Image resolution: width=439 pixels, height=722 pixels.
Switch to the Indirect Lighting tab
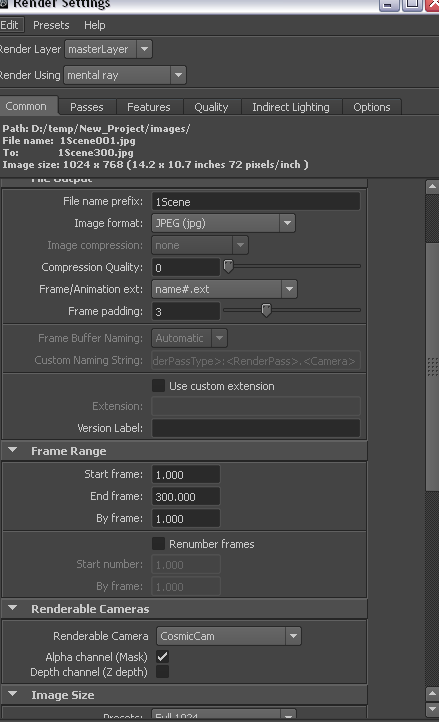[291, 107]
